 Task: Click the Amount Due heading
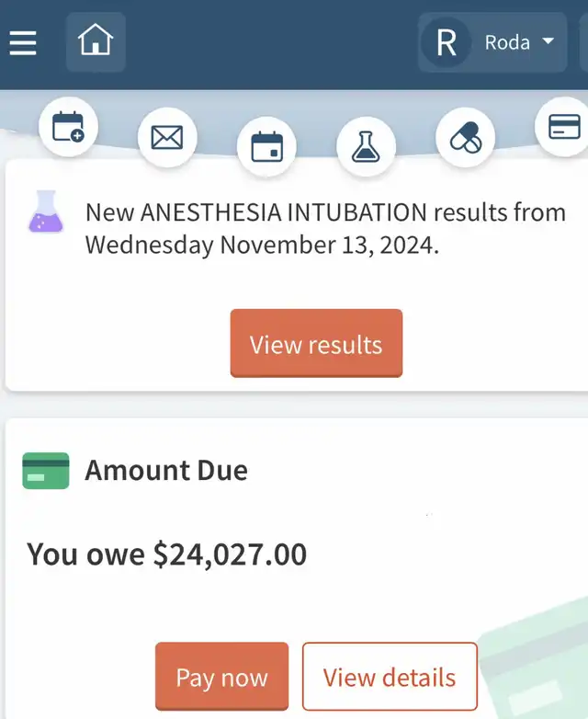point(166,471)
